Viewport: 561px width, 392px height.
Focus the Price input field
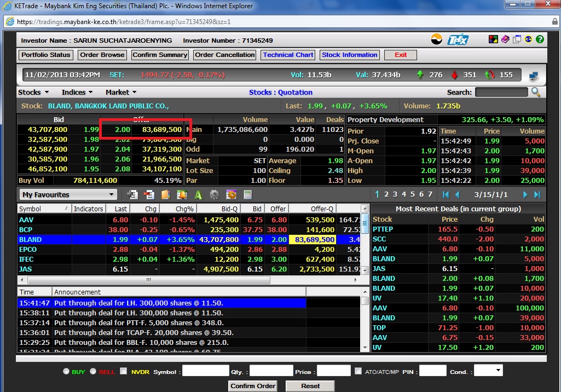coord(334,371)
